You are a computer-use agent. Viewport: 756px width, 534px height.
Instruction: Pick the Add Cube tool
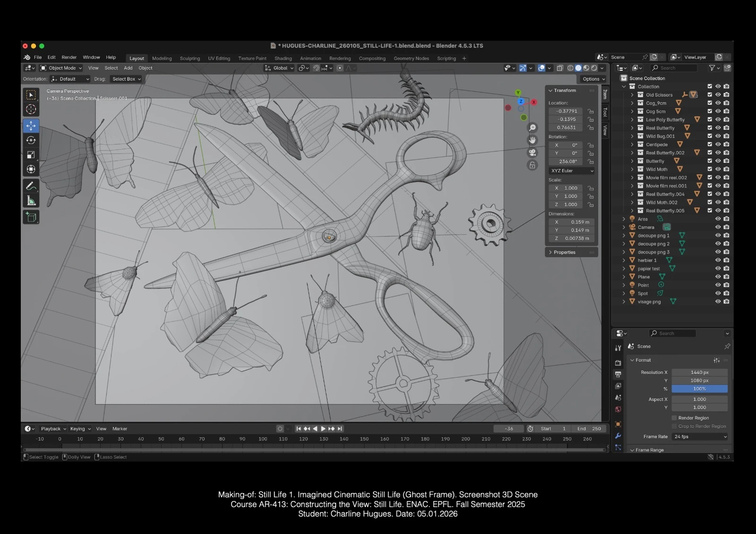point(31,217)
